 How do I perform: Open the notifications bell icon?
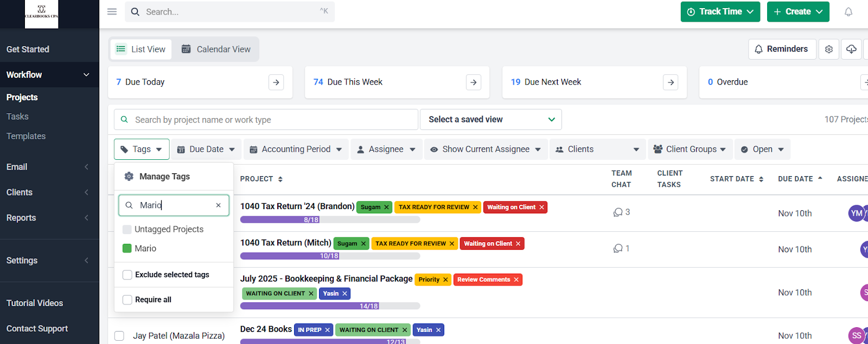(848, 12)
